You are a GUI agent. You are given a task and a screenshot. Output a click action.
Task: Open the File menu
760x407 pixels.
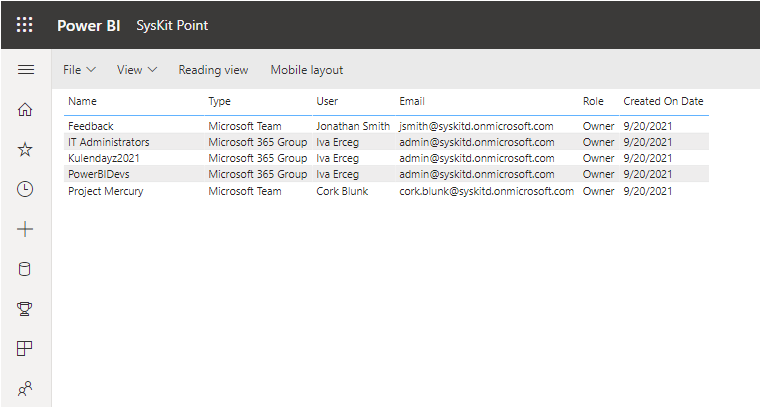coord(79,70)
